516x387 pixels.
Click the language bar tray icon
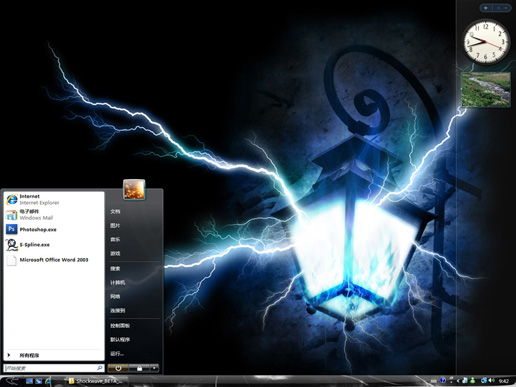click(x=434, y=381)
